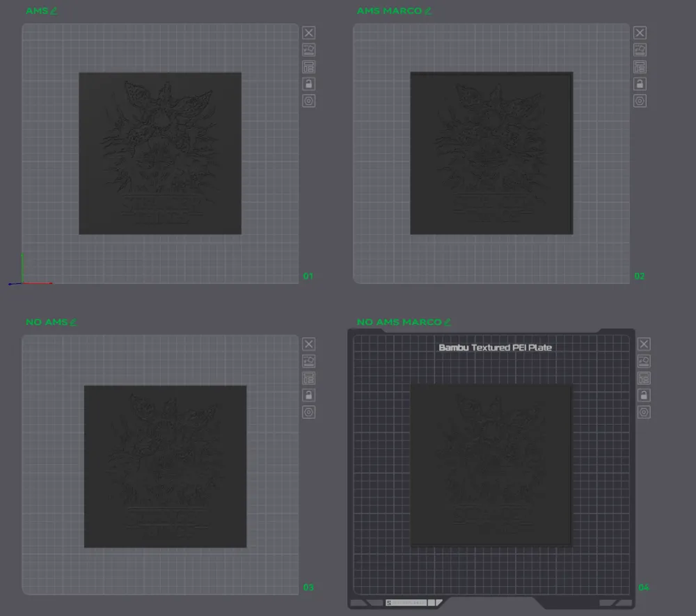Image resolution: width=696 pixels, height=616 pixels.
Task: Auto-orient objects on the NO AMS MARCO plate
Action: click(x=644, y=361)
